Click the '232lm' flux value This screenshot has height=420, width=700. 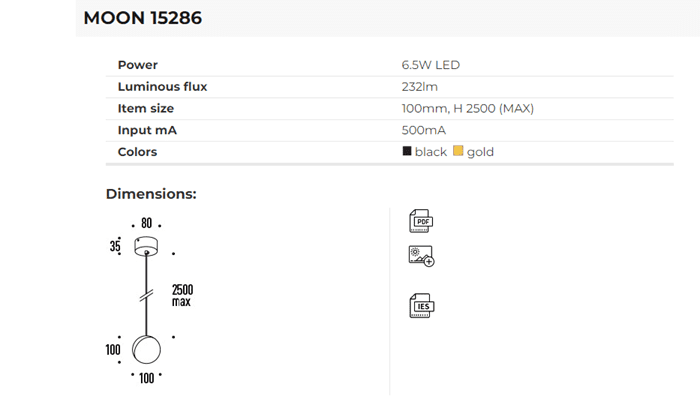click(x=420, y=87)
